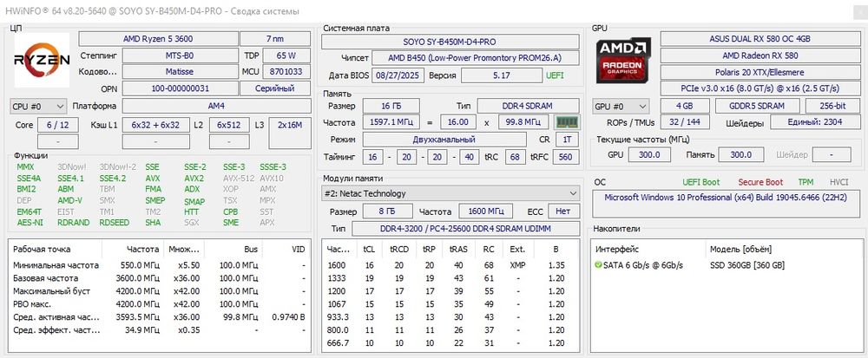Click the 'Secure Boot' status label
868x358 pixels.
click(760, 182)
